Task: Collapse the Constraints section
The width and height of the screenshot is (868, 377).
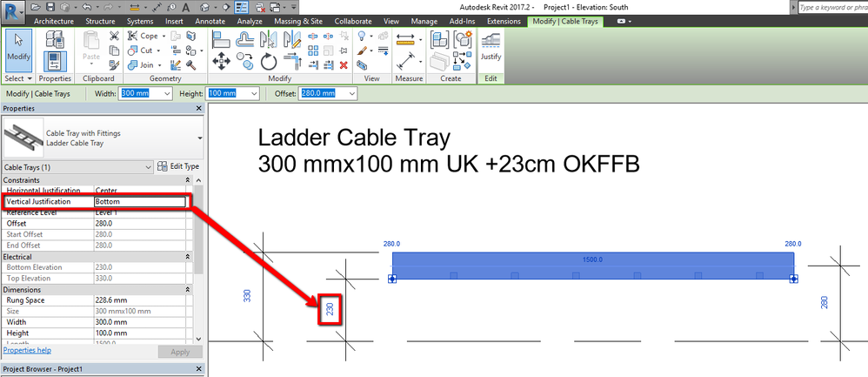Action: click(188, 180)
